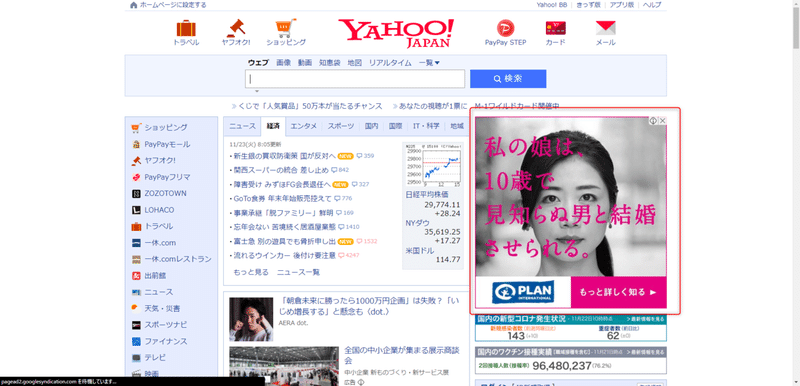Click the home icon for set-as-homepage
This screenshot has height=386, width=800.
[x=134, y=5]
